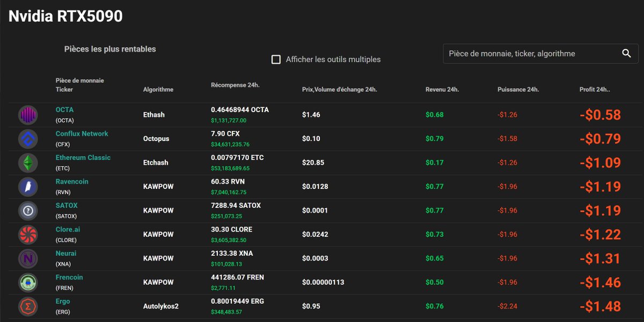
Task: Click the Ethereum Classic green diamond logo
Action: (28, 163)
